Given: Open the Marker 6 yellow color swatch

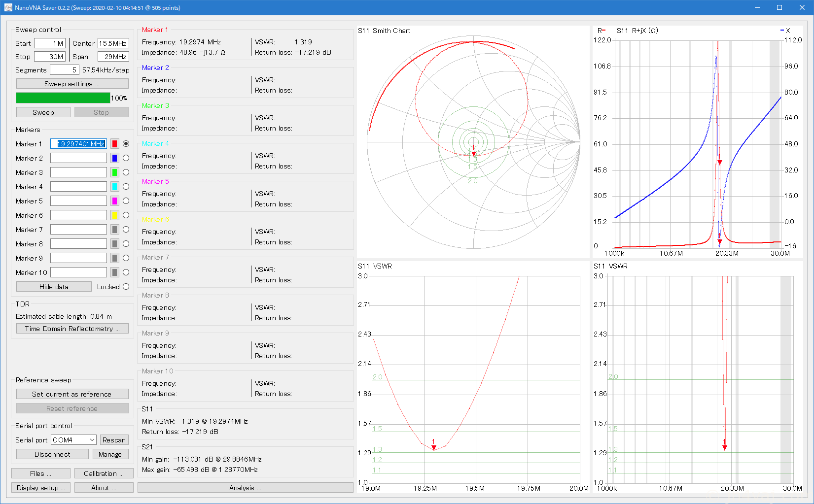Looking at the screenshot, I should (x=114, y=215).
